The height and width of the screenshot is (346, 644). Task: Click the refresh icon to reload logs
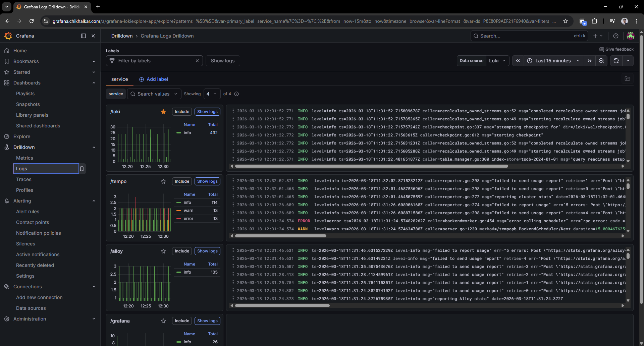pyautogui.click(x=616, y=61)
